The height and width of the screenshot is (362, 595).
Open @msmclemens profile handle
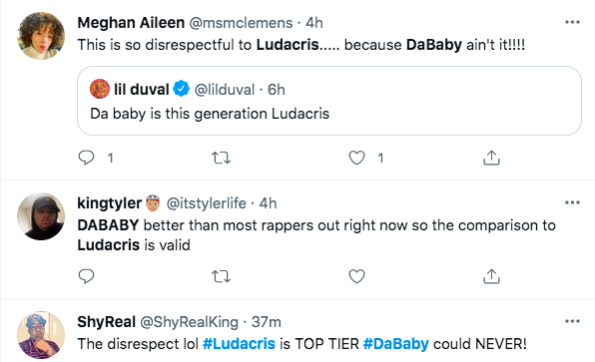tap(241, 23)
